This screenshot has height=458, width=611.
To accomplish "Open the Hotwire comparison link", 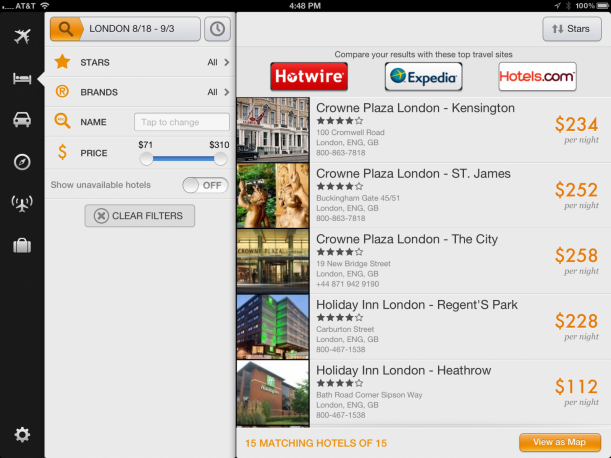I will [x=309, y=76].
